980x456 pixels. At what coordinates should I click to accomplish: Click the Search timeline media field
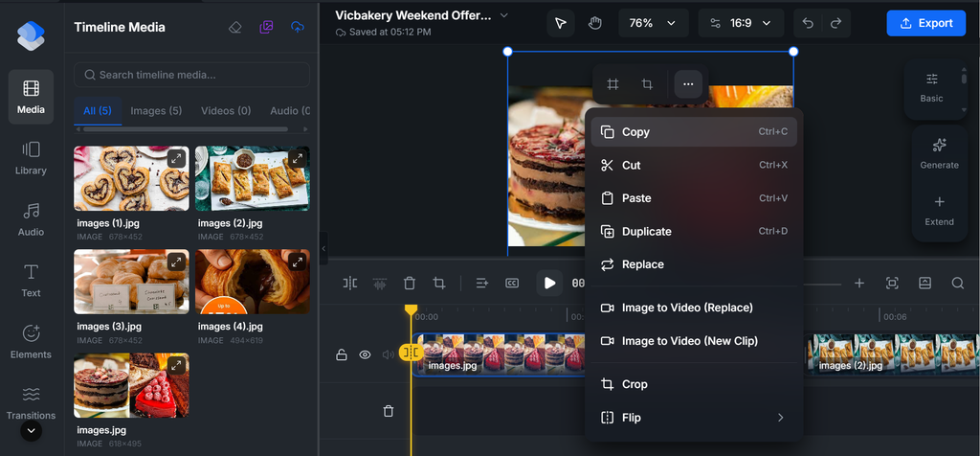coord(191,75)
